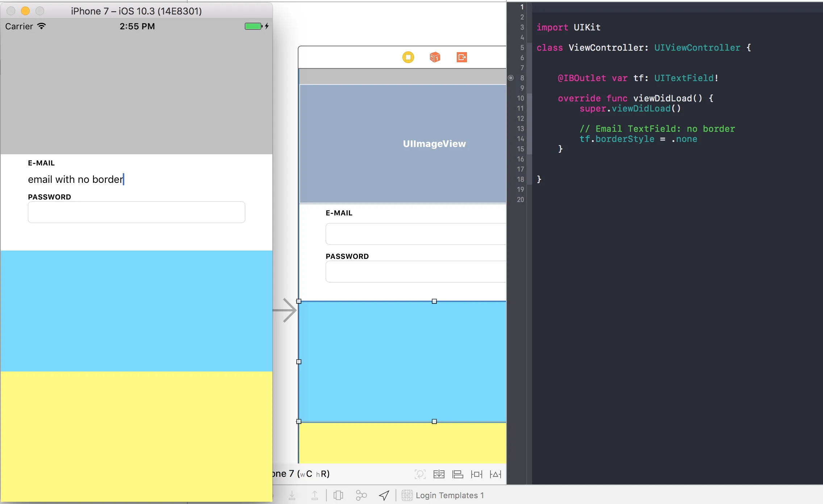Click the Simulate Location arrow icon
The image size is (823, 504).
coord(384,495)
